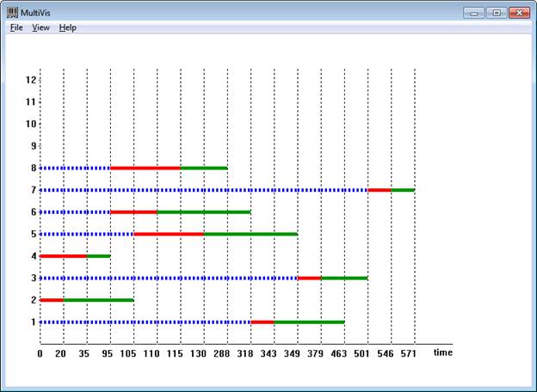Image resolution: width=537 pixels, height=392 pixels.
Task: Open the Help menu
Action: click(x=67, y=28)
